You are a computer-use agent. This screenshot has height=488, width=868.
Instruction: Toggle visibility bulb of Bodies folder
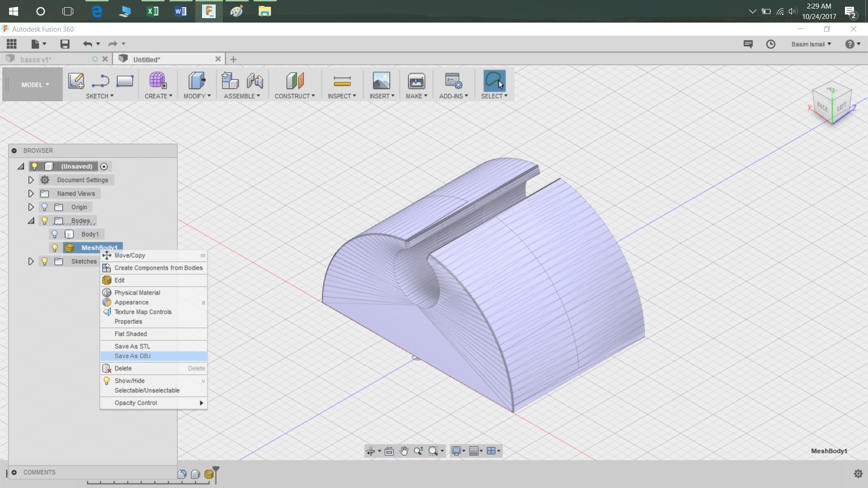coord(45,221)
